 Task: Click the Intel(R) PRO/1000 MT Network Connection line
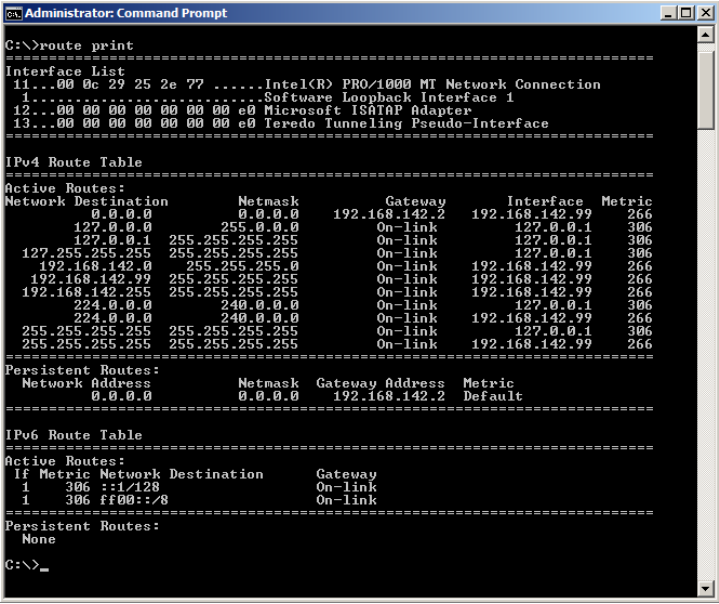click(x=307, y=84)
